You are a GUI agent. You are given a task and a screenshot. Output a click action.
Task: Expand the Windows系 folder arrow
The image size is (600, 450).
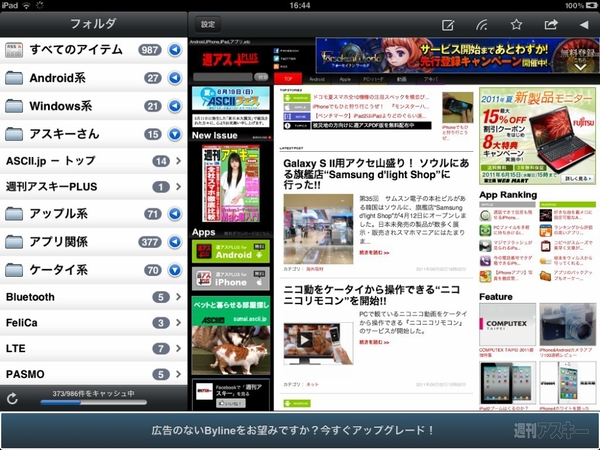coord(175,106)
